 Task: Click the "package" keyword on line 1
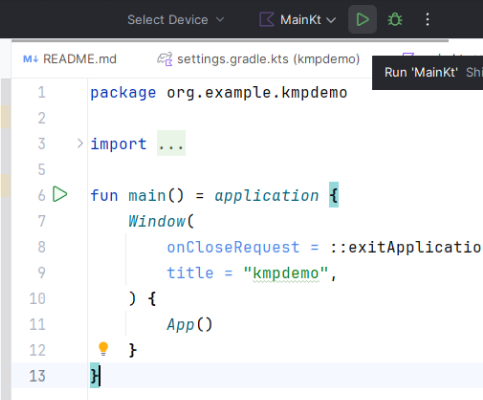[x=123, y=93]
